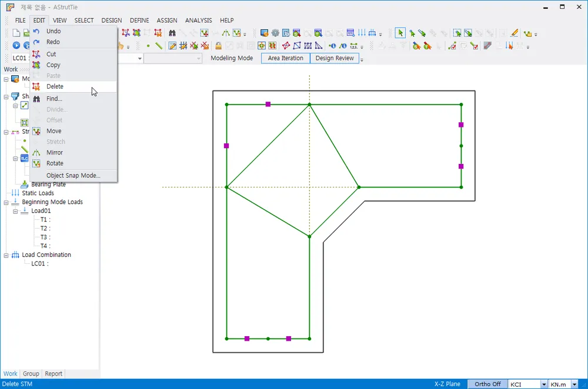Screen dimensions: 588x389
Task: Toggle the Ortho Off status button
Action: coord(487,384)
